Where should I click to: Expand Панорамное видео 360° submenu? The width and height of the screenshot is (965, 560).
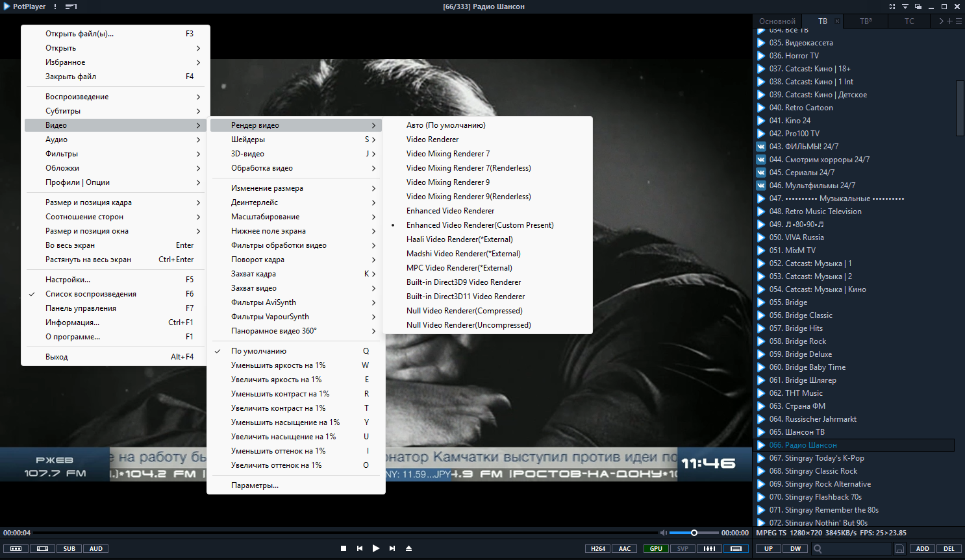tap(296, 331)
